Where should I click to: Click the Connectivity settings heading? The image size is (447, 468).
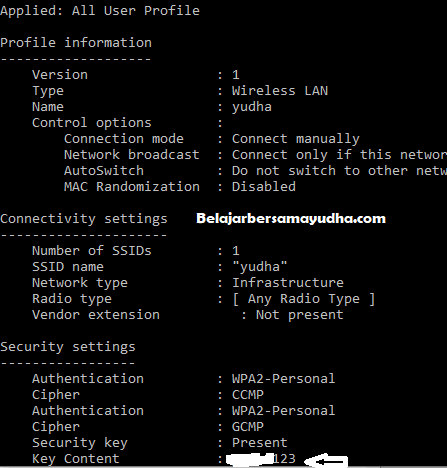click(84, 219)
